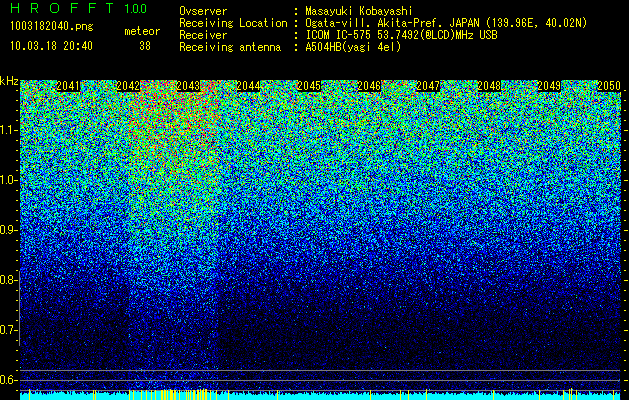Viewport: 629px width, 400px height.
Task: Click the 1.1 kHz axis label
Action: pyautogui.click(x=8, y=130)
